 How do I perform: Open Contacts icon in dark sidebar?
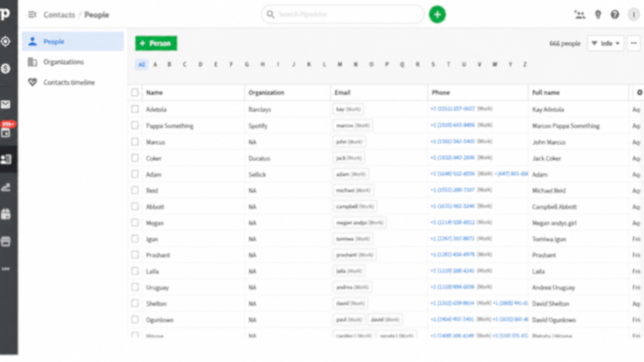[6, 159]
